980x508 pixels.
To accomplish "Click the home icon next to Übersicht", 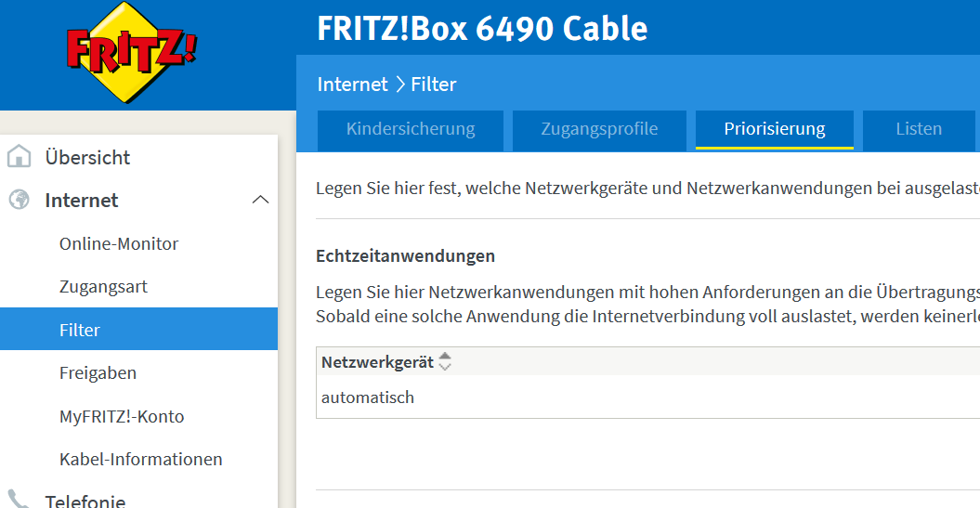I will point(19,156).
